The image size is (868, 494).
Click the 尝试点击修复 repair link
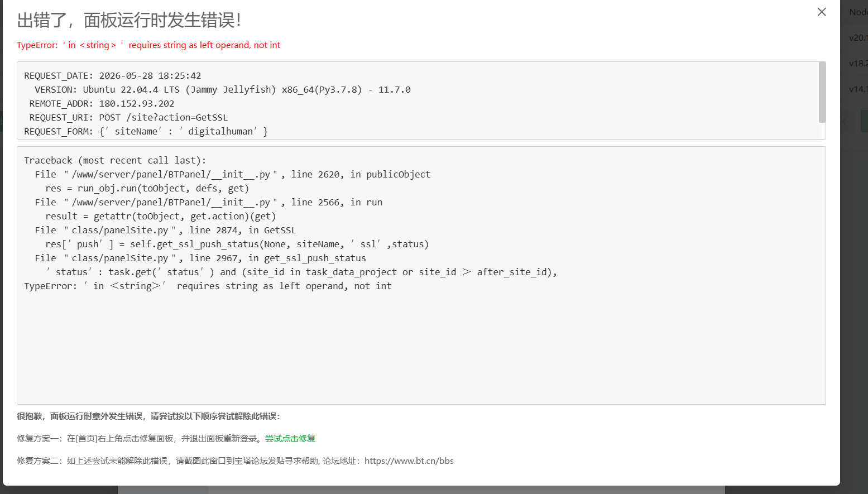pos(290,439)
